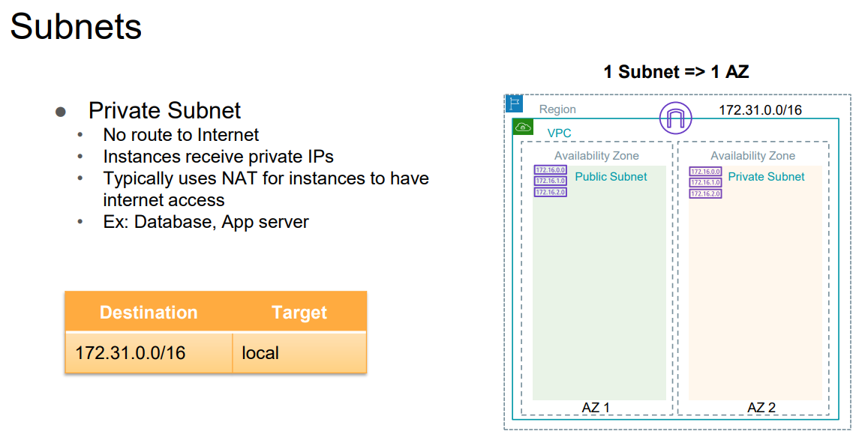
Task: Click the green Public Subnet area
Action: coord(599,300)
